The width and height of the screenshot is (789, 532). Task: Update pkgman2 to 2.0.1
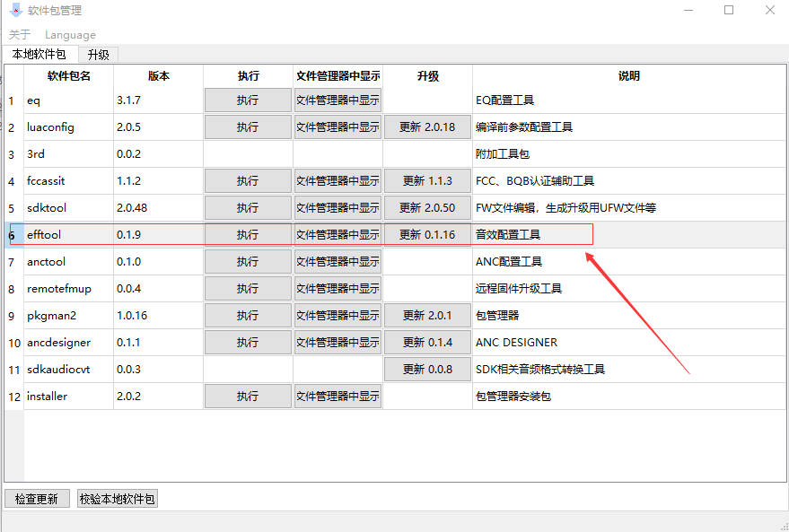coord(427,315)
